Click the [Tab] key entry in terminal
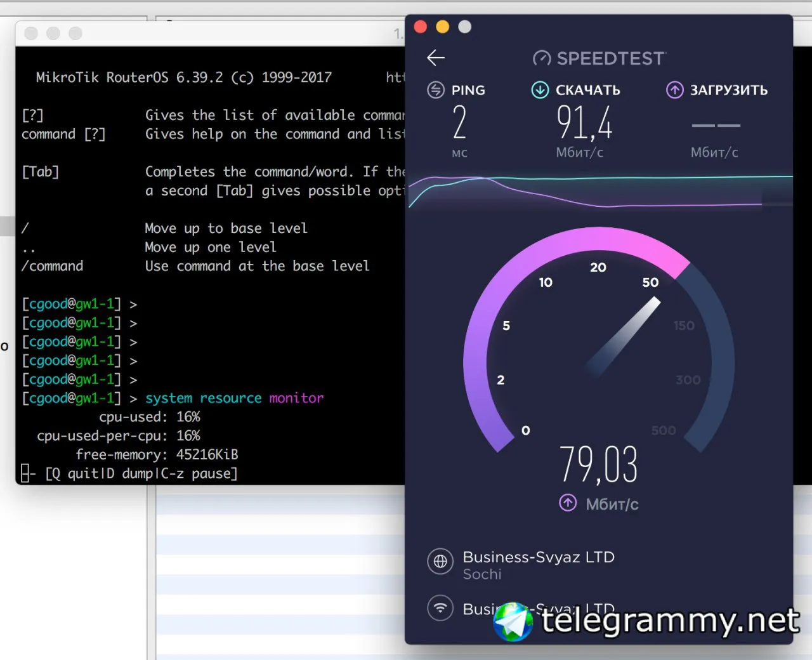This screenshot has height=660, width=812. click(x=41, y=172)
